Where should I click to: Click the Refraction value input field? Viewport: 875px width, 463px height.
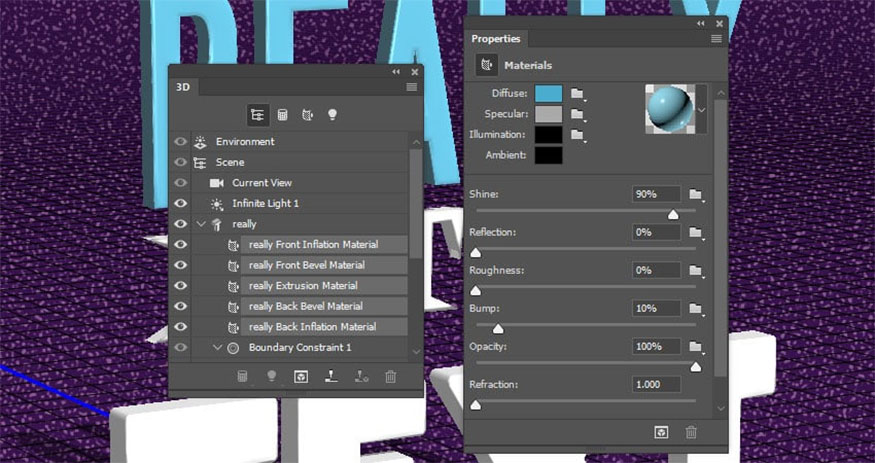click(x=656, y=385)
